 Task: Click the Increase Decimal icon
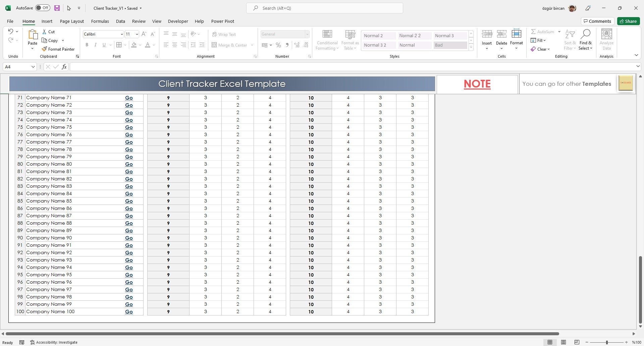(x=297, y=45)
